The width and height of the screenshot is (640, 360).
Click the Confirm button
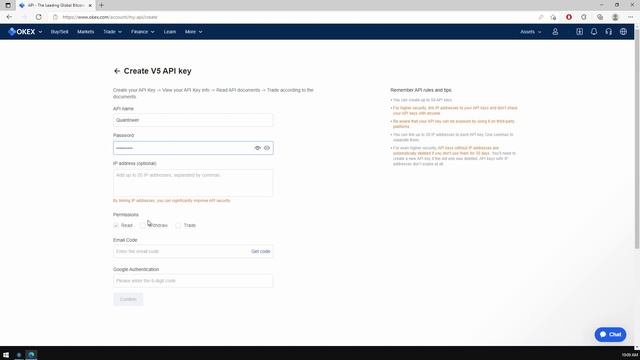[x=128, y=299]
